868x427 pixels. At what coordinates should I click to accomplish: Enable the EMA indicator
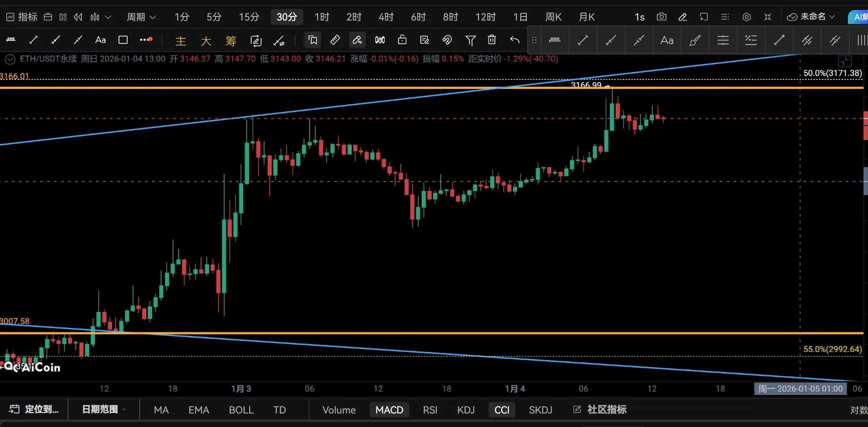coord(199,410)
